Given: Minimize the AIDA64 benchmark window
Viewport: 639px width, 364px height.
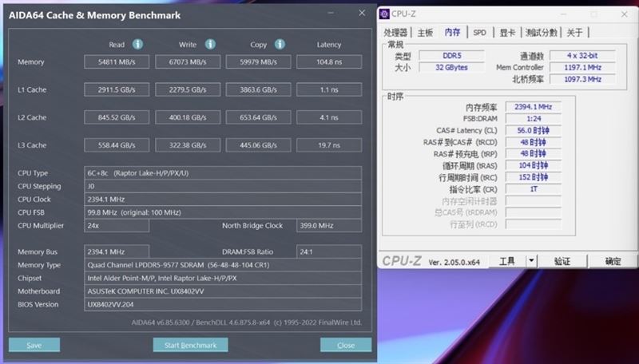Looking at the screenshot, I should tap(331, 13).
